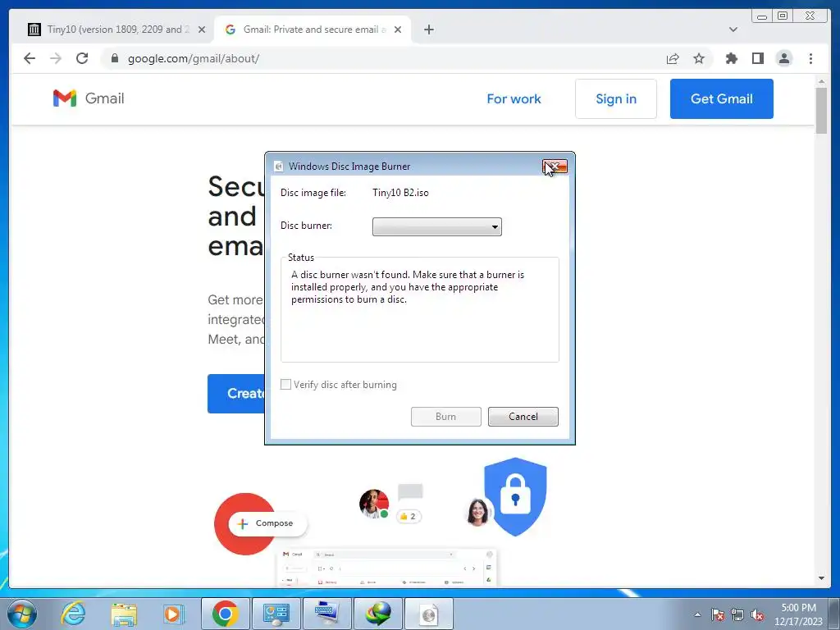This screenshot has height=630, width=840.
Task: Close the Windows Disc Image Burner dialog
Action: [x=555, y=167]
